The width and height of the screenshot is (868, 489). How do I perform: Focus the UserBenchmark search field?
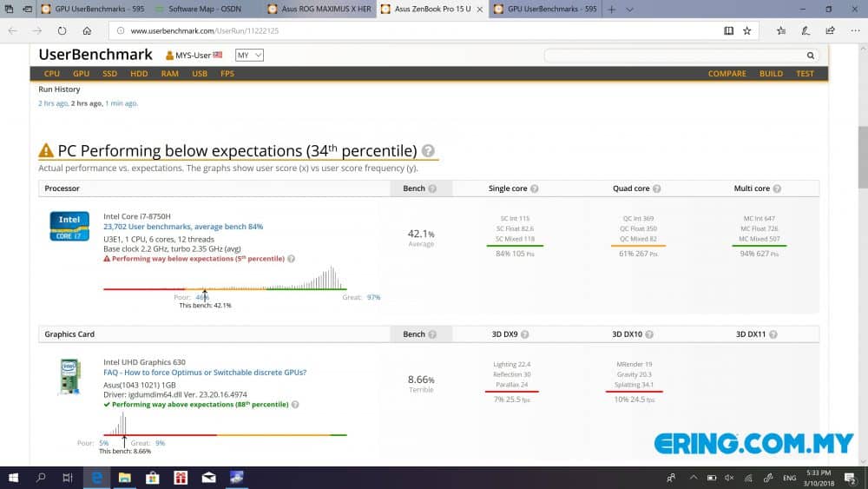click(x=675, y=56)
